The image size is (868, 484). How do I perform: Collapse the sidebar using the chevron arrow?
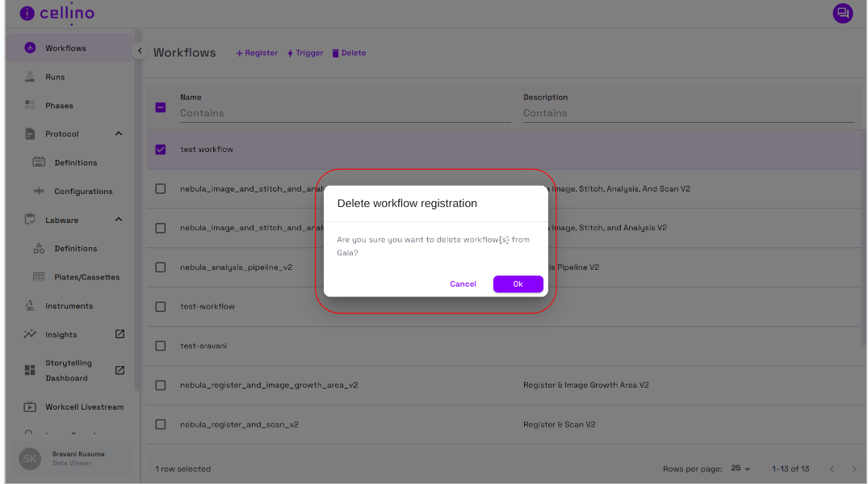pyautogui.click(x=139, y=50)
